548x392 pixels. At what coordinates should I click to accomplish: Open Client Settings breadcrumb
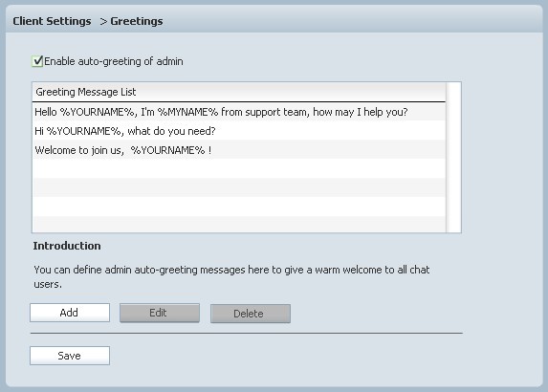(52, 21)
